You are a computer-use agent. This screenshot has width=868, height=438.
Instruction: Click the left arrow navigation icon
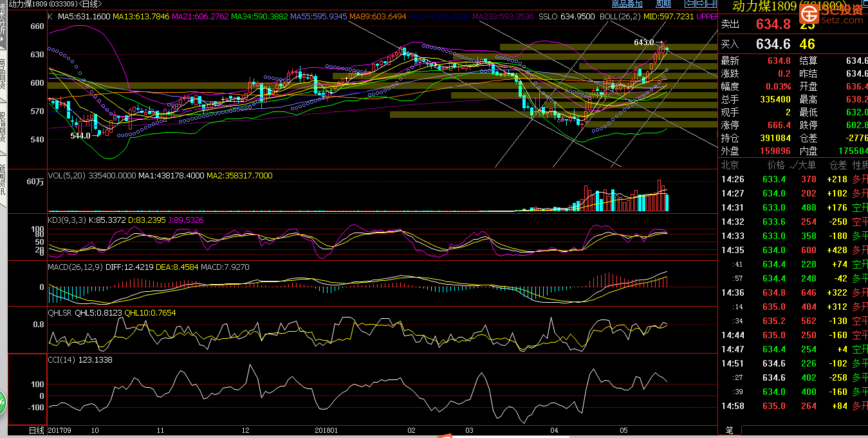689,4
